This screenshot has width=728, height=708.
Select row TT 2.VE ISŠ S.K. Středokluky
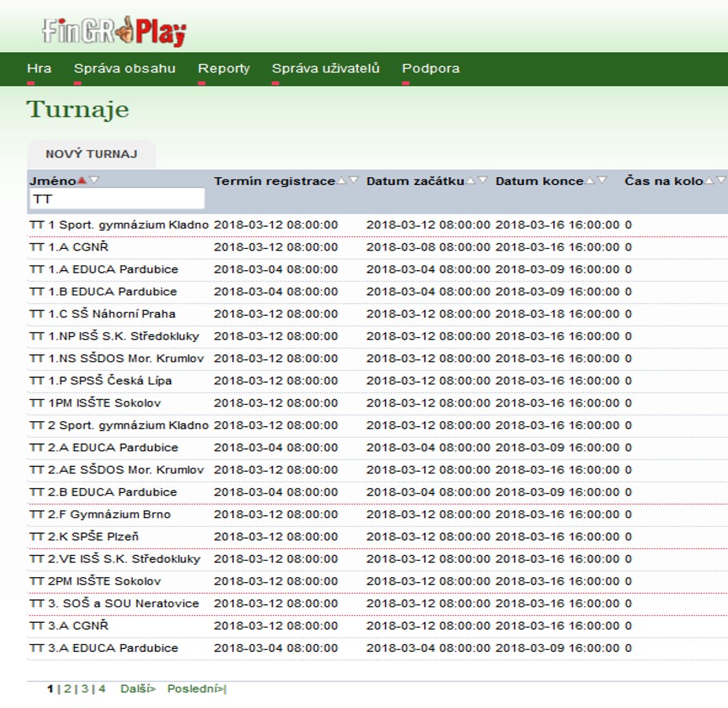[x=377, y=559]
